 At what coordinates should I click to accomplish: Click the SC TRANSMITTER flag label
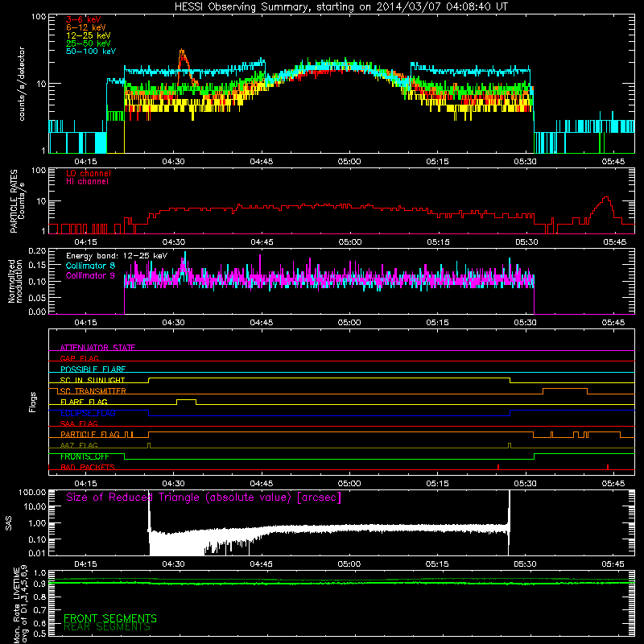coord(93,391)
